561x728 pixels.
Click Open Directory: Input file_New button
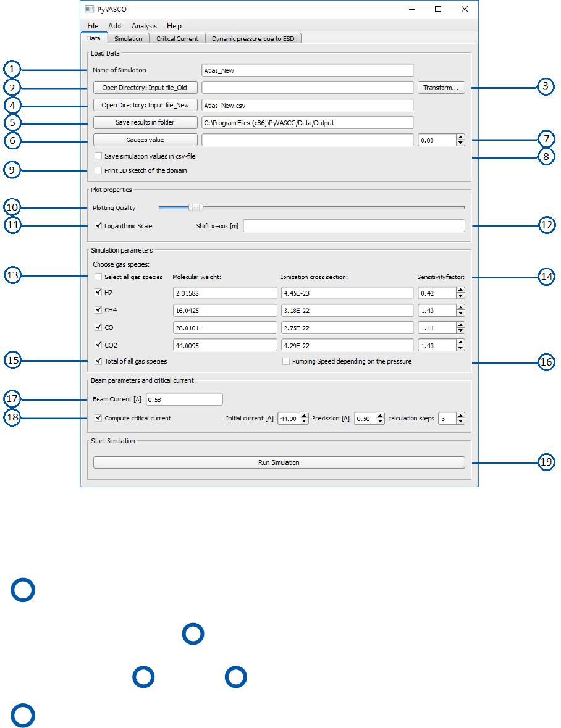145,105
